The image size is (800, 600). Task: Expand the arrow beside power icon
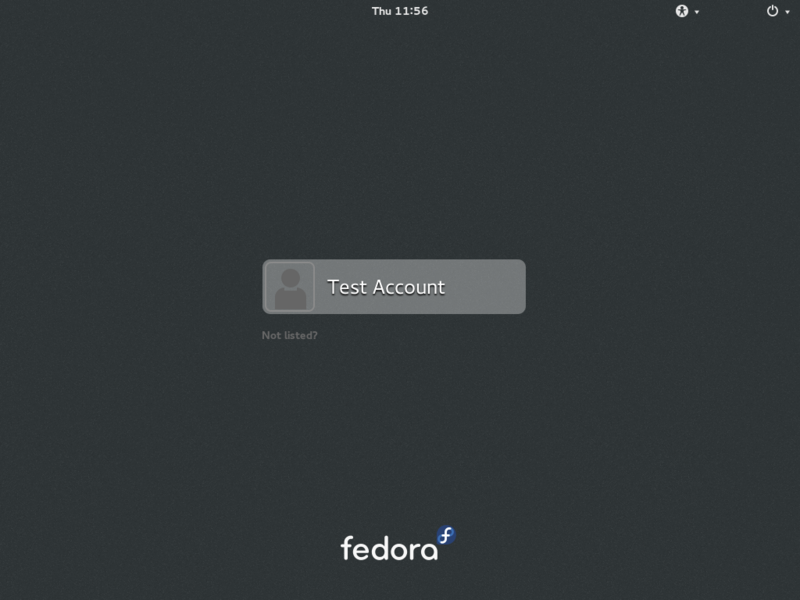[x=787, y=12]
